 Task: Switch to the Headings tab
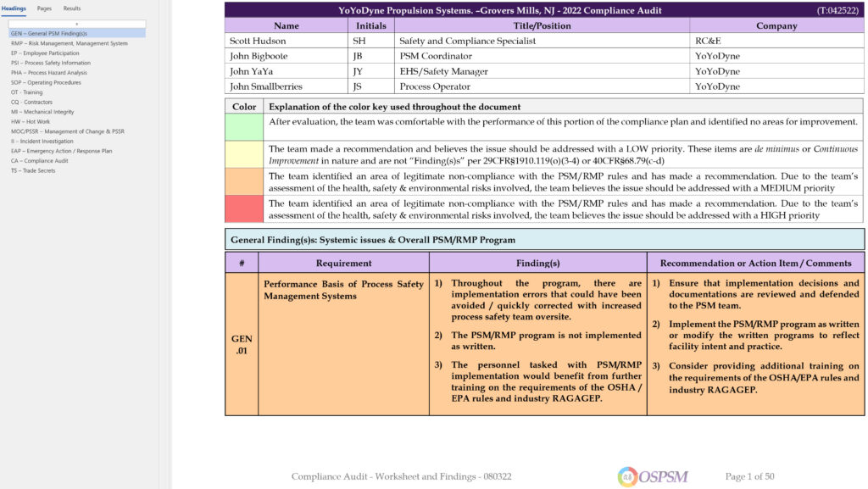click(x=14, y=8)
